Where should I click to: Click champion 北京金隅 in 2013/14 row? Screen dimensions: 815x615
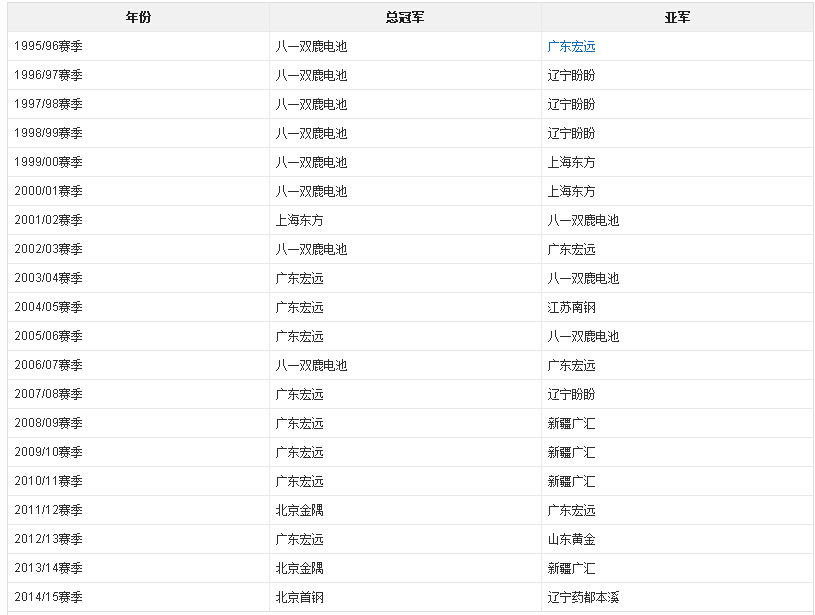click(x=299, y=568)
